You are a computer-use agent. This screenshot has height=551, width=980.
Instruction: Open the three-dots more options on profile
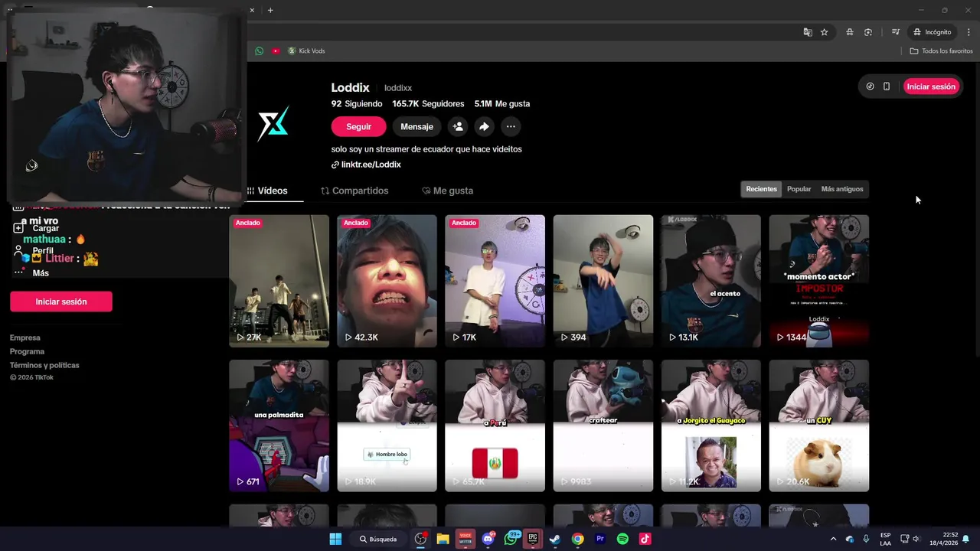click(511, 126)
